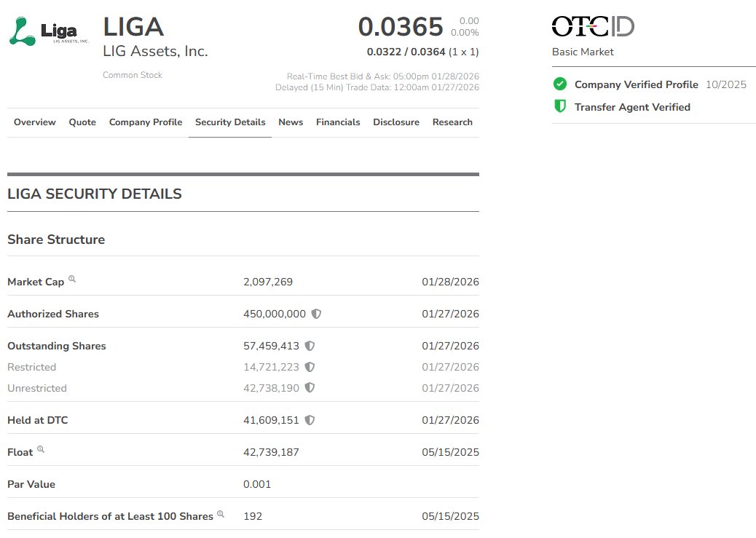Click the Par Value figure 0.001

click(x=258, y=484)
